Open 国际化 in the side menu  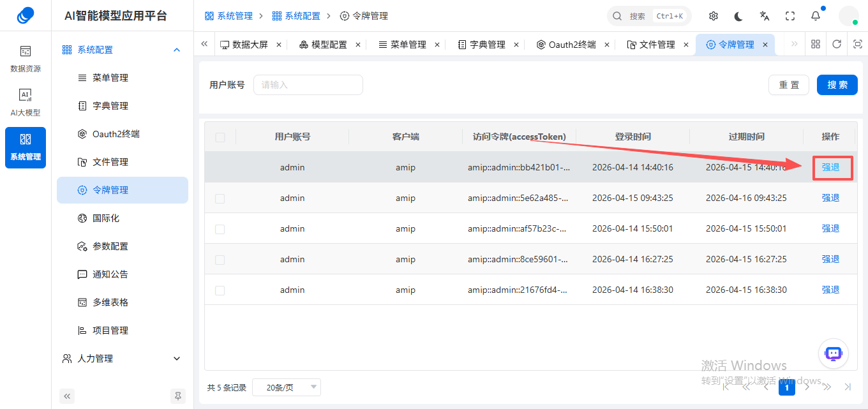pos(123,218)
